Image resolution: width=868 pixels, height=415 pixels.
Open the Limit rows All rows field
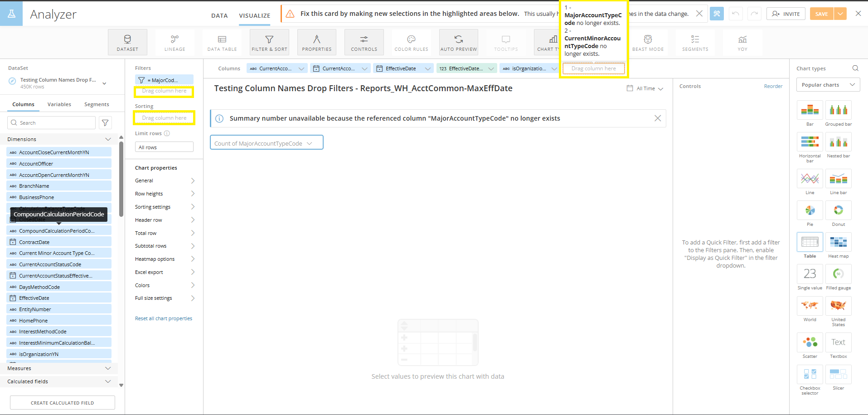(164, 147)
